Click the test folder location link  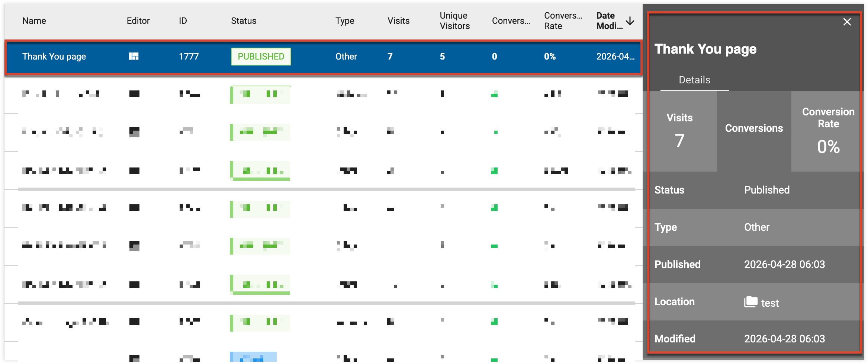[x=769, y=303]
